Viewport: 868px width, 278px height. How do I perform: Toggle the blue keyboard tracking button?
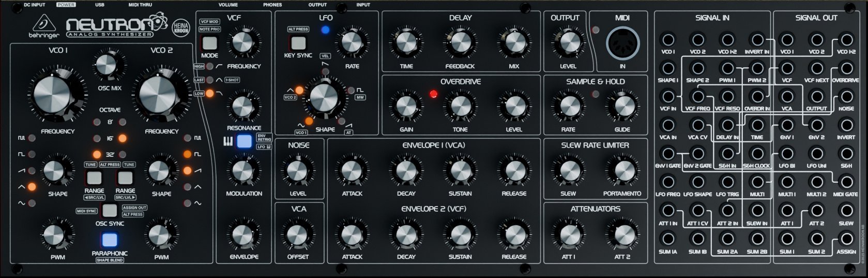pyautogui.click(x=244, y=141)
